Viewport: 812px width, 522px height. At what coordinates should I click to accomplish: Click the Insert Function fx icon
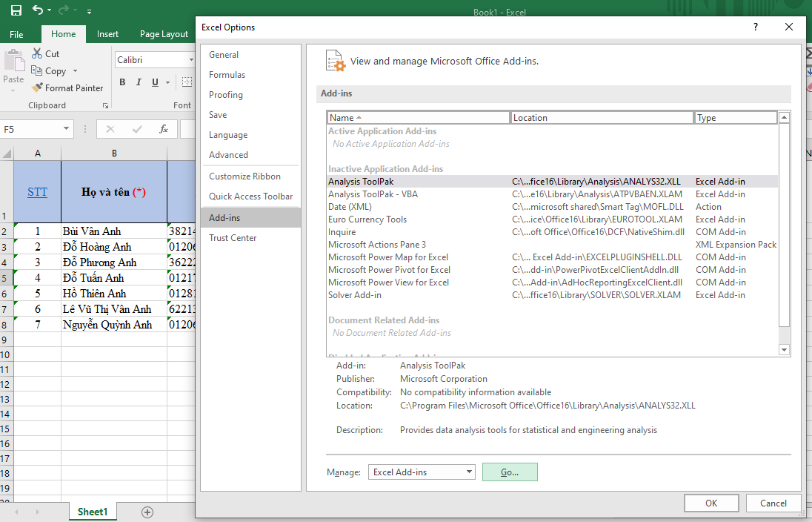click(164, 129)
